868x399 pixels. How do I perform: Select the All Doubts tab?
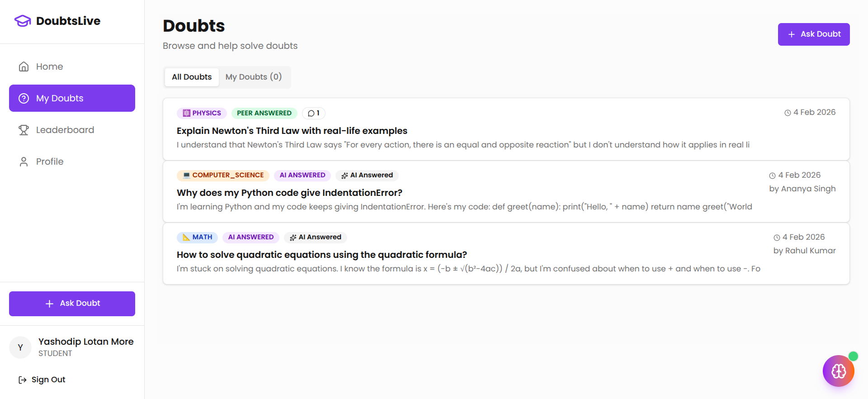(192, 77)
